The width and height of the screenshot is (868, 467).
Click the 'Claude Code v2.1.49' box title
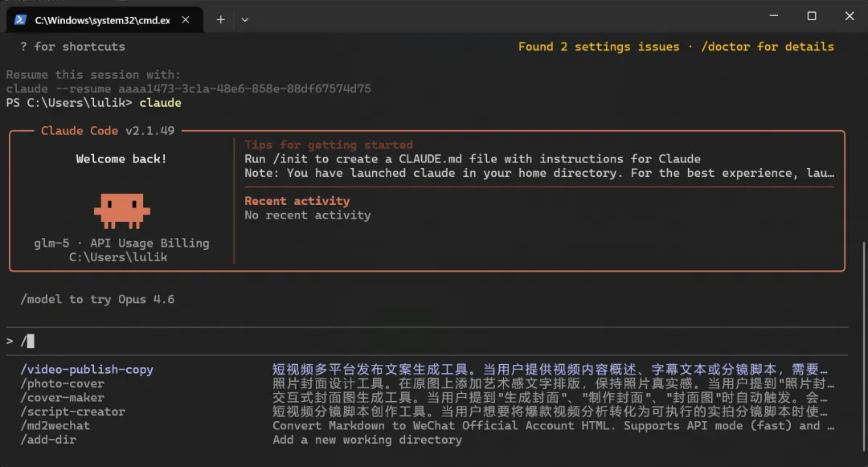[x=108, y=130]
